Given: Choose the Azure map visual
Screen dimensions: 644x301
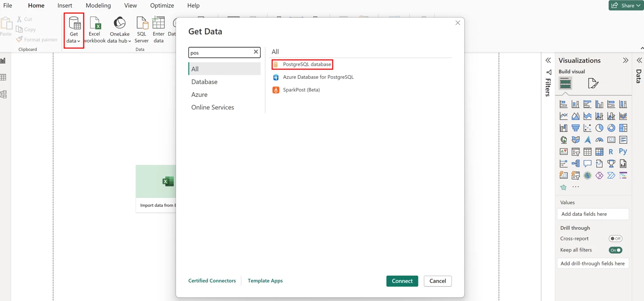Looking at the screenshot, I should click(587, 140).
